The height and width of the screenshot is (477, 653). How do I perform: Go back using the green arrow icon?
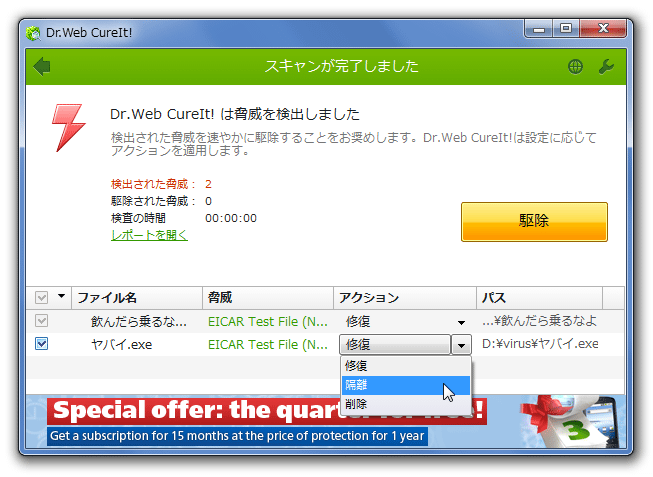[x=42, y=67]
